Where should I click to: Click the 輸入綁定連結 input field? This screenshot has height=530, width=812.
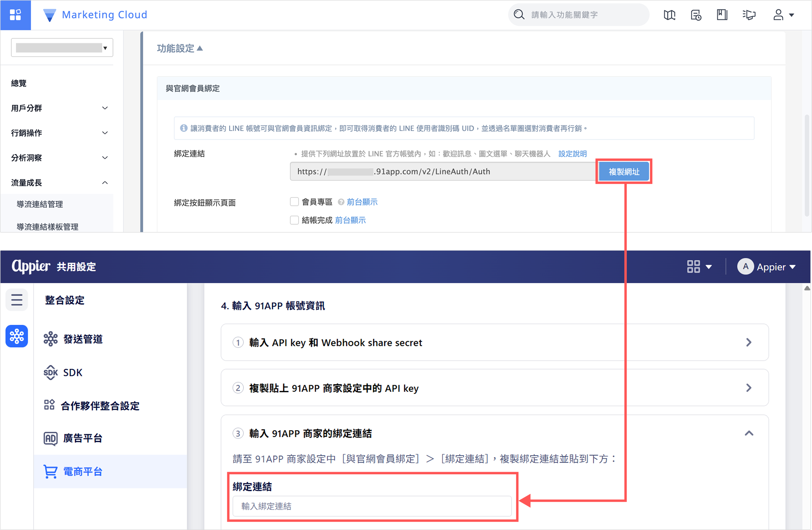(x=372, y=506)
